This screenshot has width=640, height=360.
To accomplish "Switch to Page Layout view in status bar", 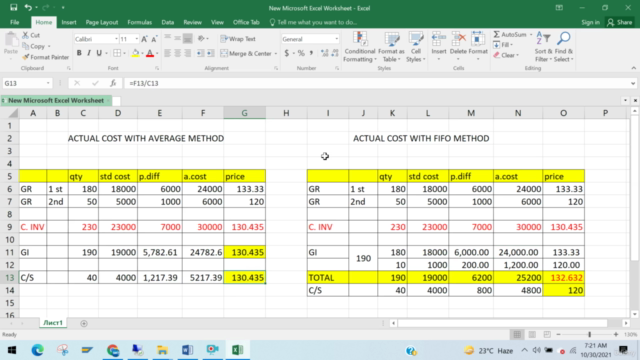I will pyautogui.click(x=532, y=334).
